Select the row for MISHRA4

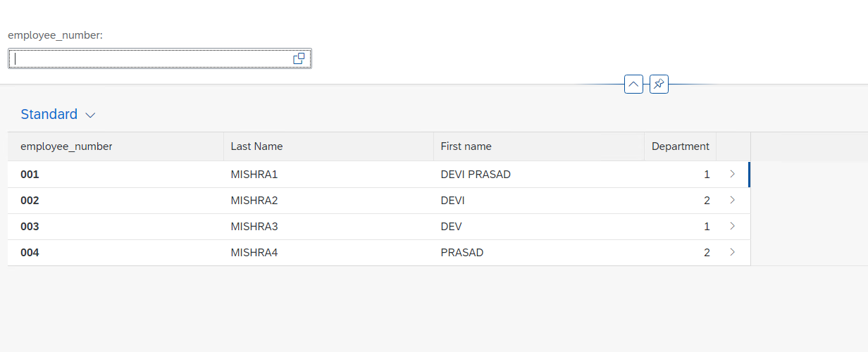click(x=379, y=253)
